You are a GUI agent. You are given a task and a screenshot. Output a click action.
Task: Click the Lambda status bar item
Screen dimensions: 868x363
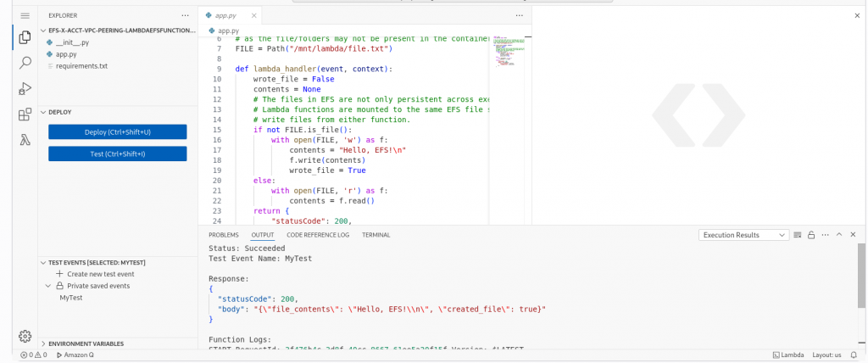787,355
